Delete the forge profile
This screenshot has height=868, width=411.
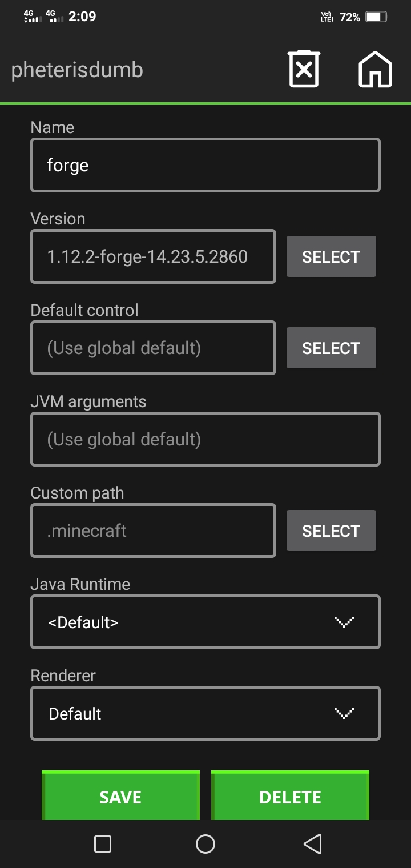(x=290, y=795)
